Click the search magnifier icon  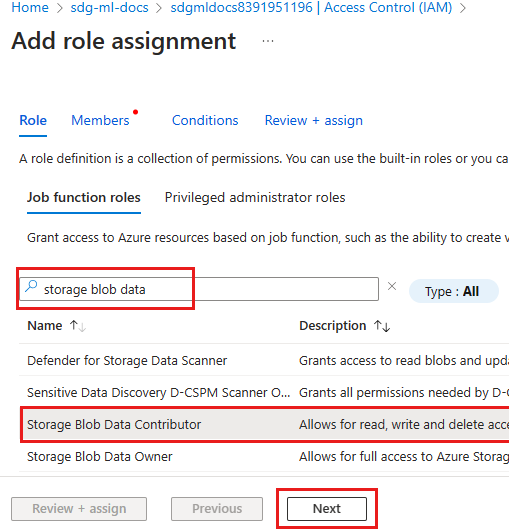coord(31,286)
